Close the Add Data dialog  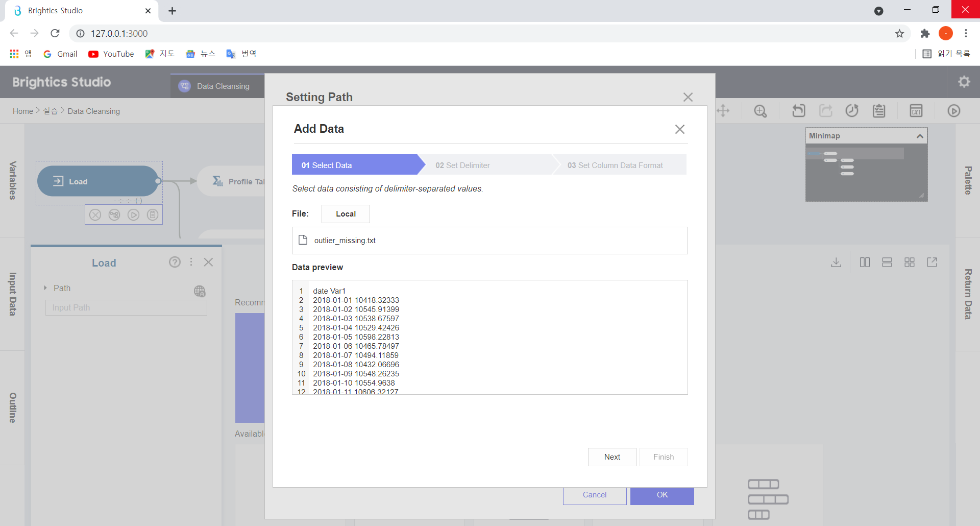(x=680, y=129)
